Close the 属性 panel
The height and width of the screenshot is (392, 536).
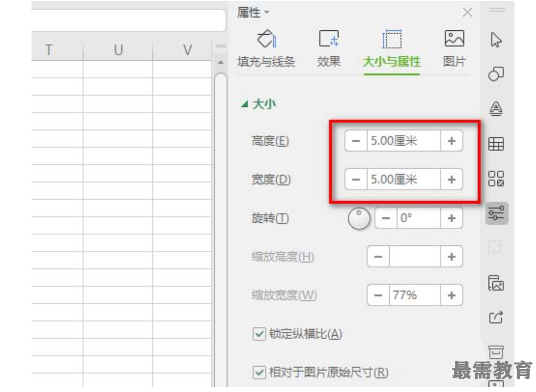pos(468,13)
